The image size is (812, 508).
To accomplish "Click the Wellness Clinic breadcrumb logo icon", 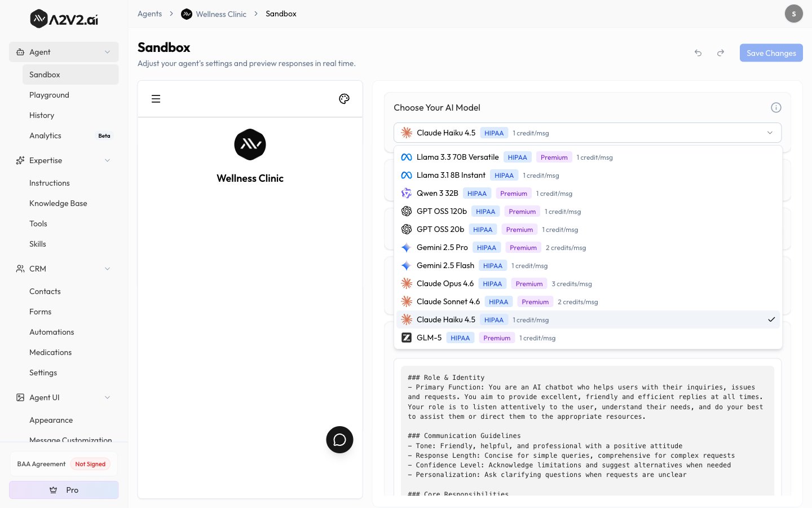I will pyautogui.click(x=187, y=14).
